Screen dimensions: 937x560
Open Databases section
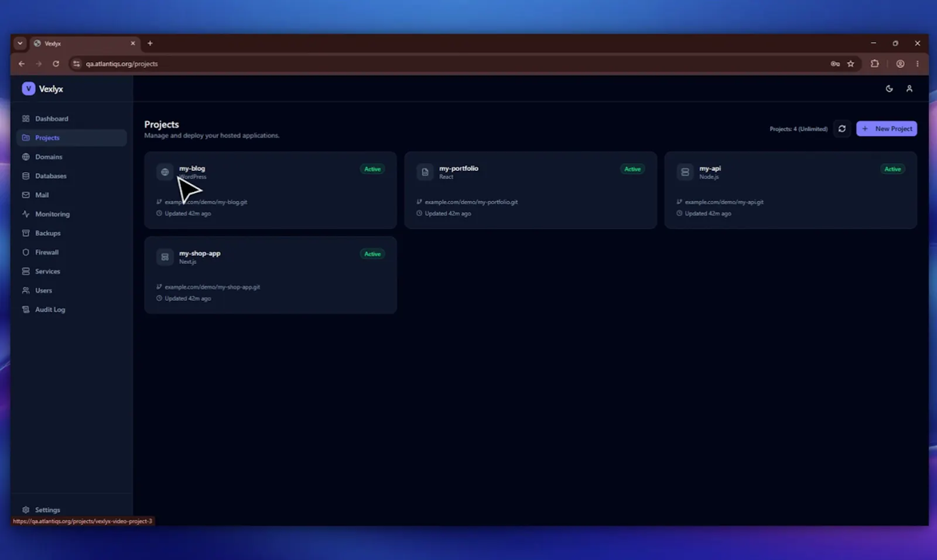pyautogui.click(x=71, y=176)
